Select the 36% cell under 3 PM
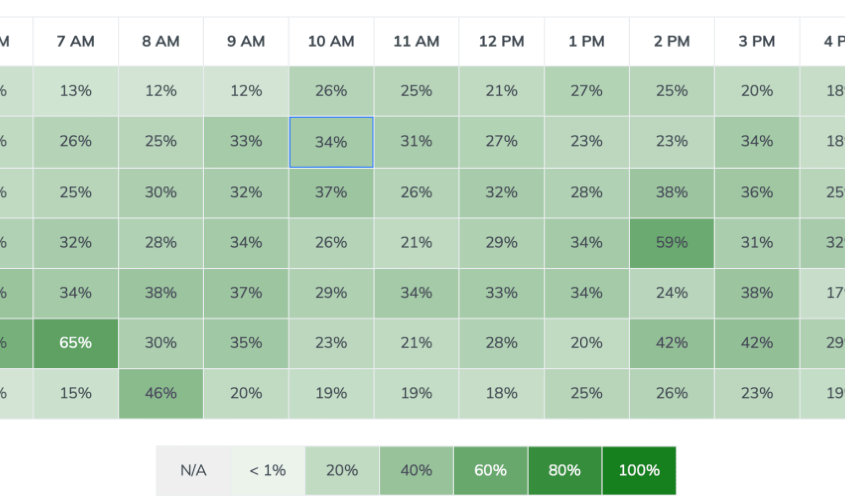This screenshot has height=504, width=845. click(757, 192)
